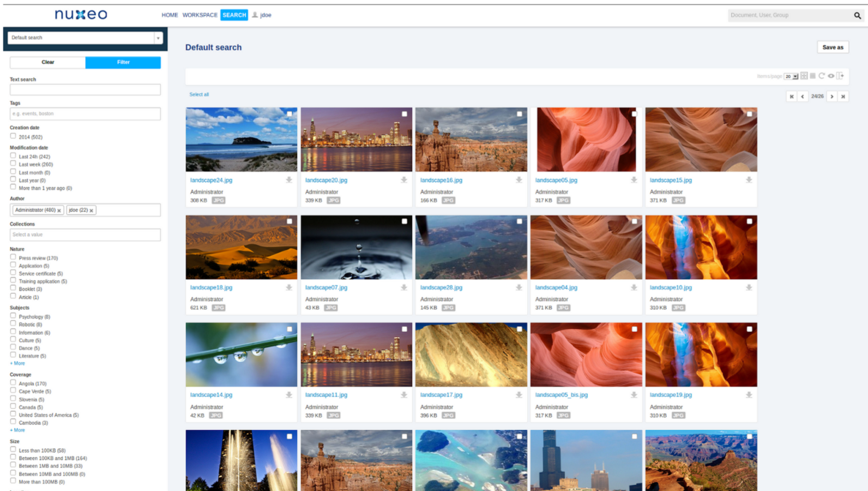Click the top Document, User, Group search field
868x491 pixels.
click(791, 15)
